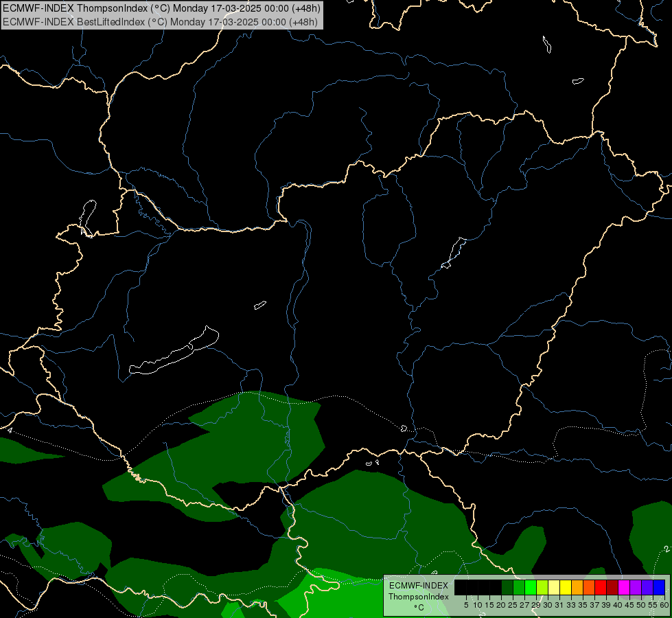Click the bright red 37–39 legend swatch
Image resolution: width=672 pixels, height=618 pixels.
[601, 587]
